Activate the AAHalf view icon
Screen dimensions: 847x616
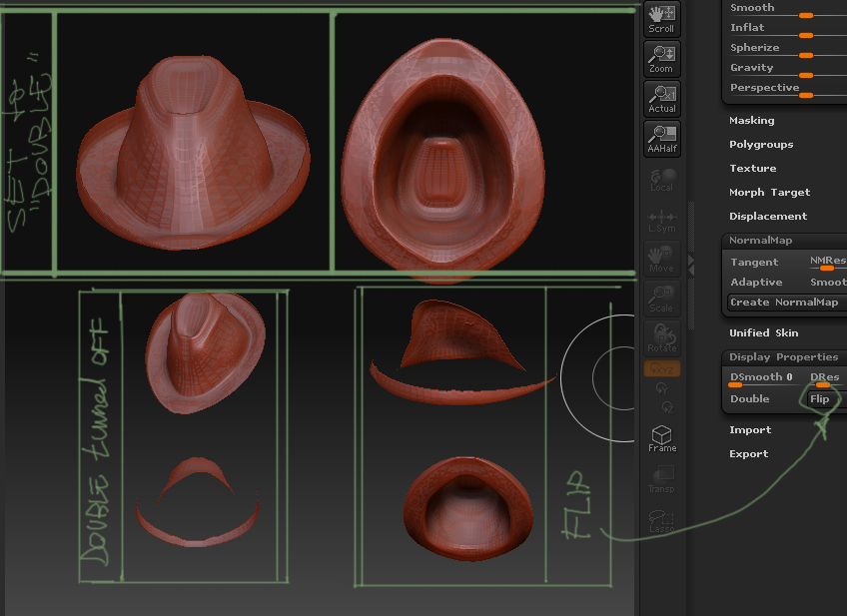[x=661, y=138]
